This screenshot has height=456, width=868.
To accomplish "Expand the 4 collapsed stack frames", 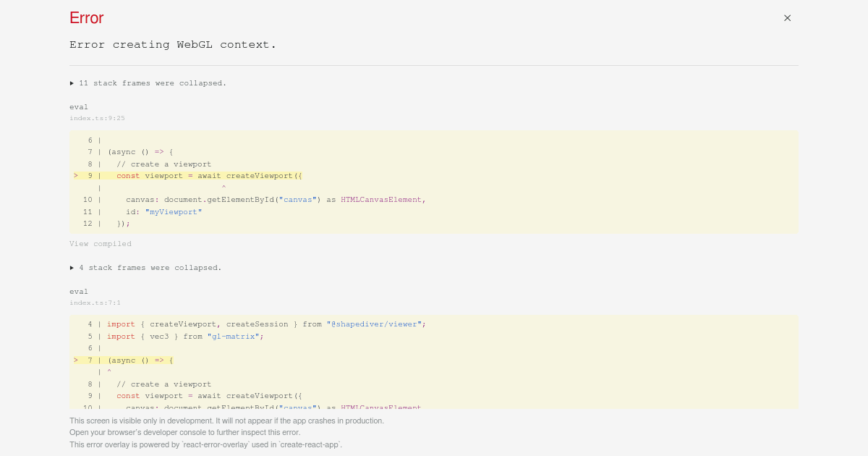I will tap(145, 268).
